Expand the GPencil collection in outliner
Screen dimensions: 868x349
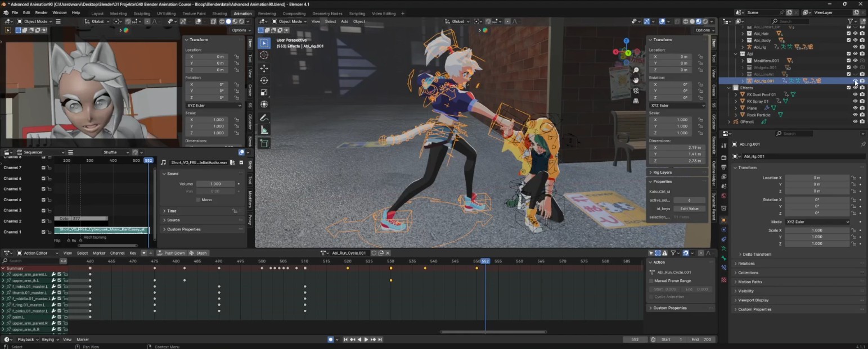coord(730,121)
